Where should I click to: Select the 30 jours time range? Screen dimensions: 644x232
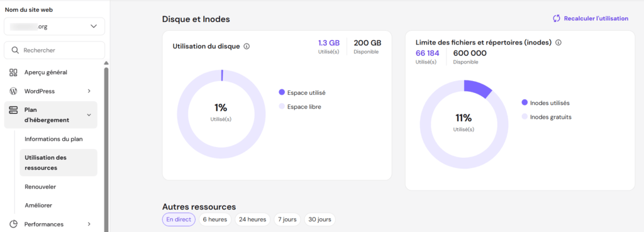320,219
